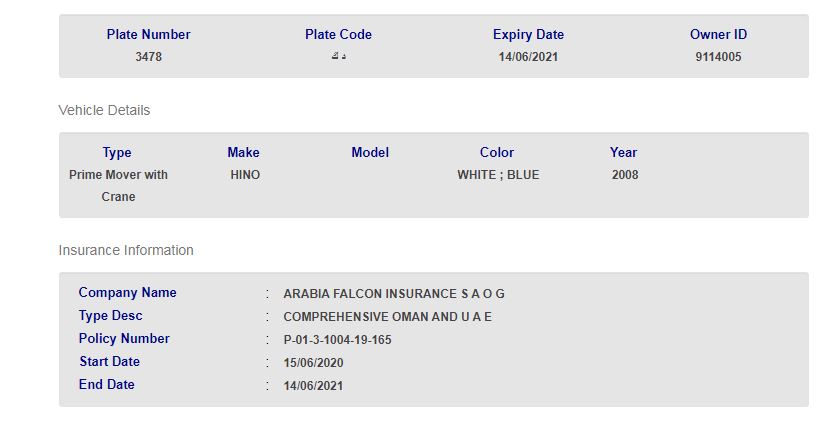Click the vehicle year 2008
The image size is (836, 421).
point(625,175)
